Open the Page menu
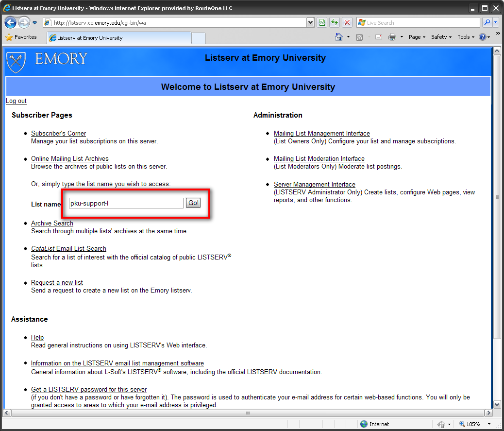The width and height of the screenshot is (504, 431). (x=417, y=37)
